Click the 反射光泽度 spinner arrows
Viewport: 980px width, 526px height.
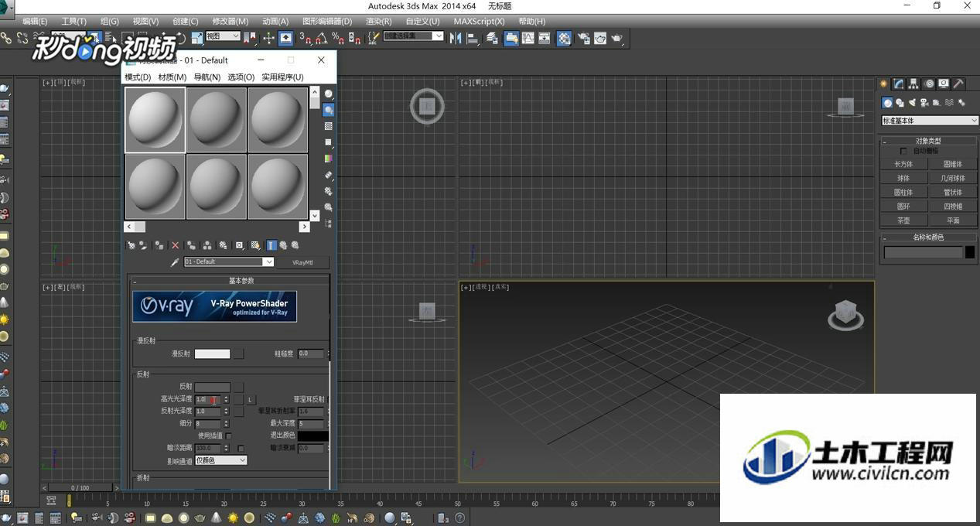pyautogui.click(x=226, y=412)
